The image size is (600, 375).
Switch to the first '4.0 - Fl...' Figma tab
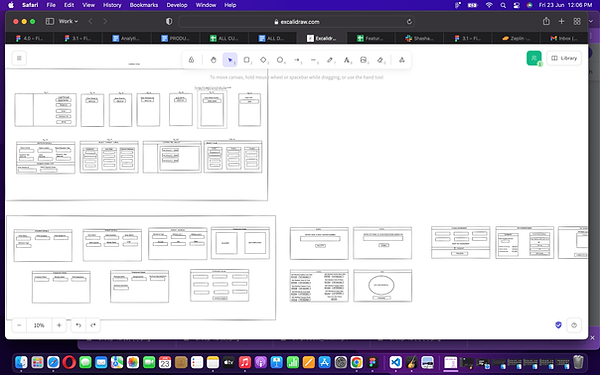click(x=29, y=38)
